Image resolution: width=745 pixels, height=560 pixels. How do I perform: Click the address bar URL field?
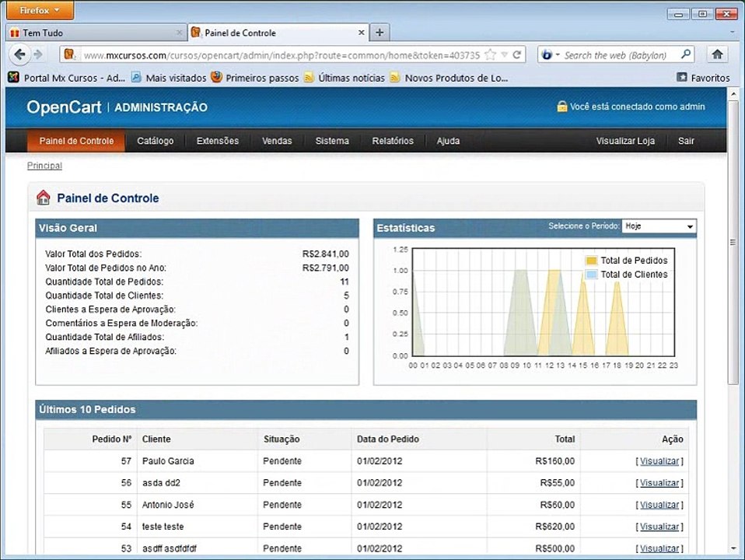282,55
